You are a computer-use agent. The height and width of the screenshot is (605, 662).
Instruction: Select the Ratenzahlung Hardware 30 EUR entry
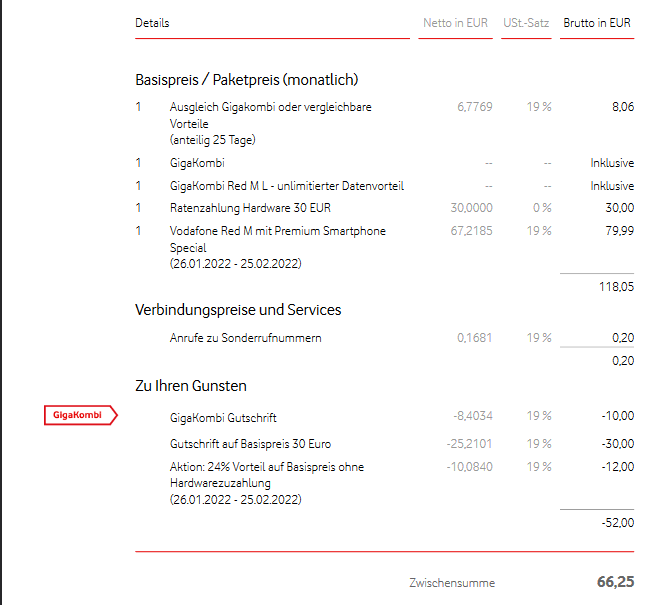click(x=249, y=208)
